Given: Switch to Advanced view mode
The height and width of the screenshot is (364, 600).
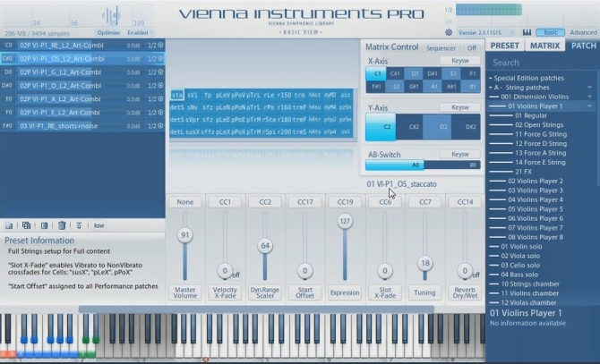Looking at the screenshot, I should point(583,32).
